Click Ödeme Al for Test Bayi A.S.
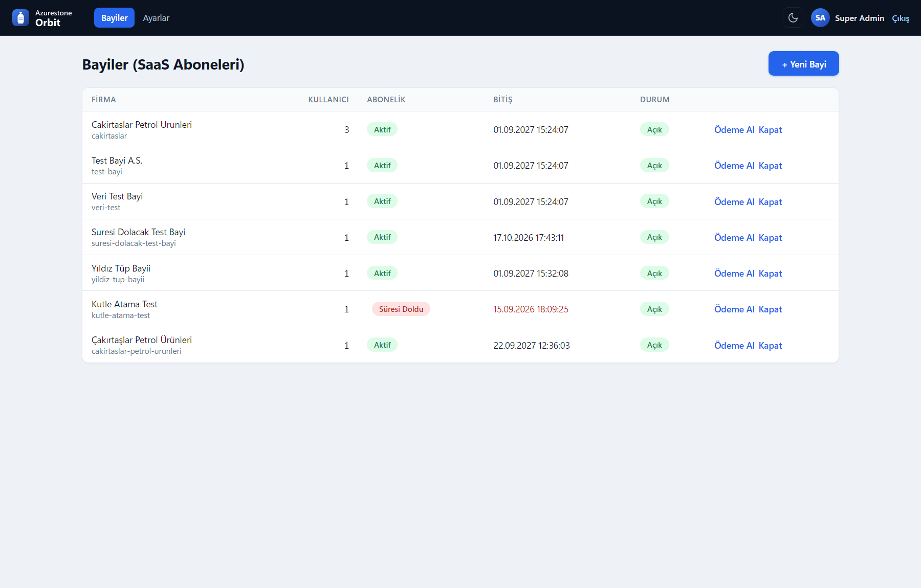 pos(734,166)
